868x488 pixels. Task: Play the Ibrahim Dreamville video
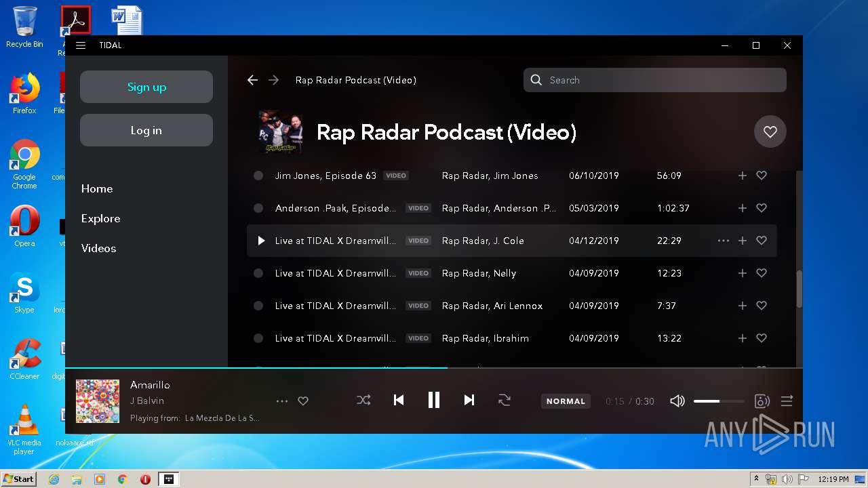pos(258,338)
